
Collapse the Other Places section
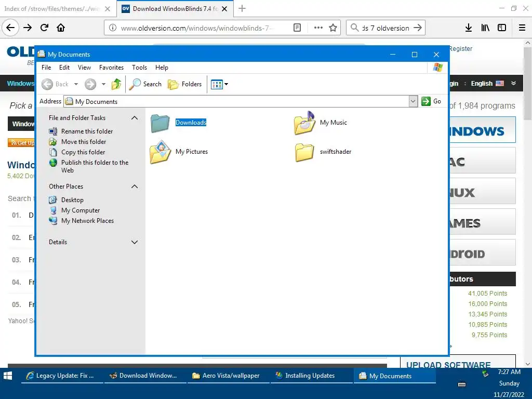click(x=135, y=187)
